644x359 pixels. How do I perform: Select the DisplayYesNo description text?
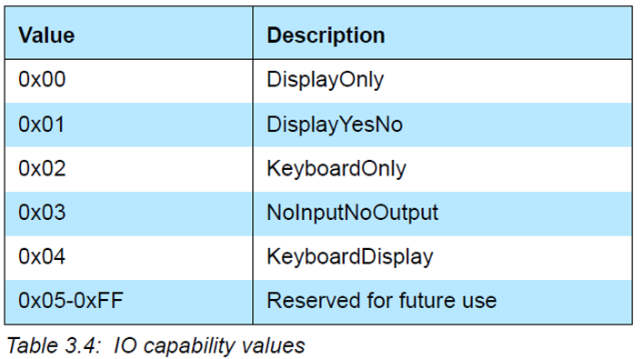[x=335, y=125]
